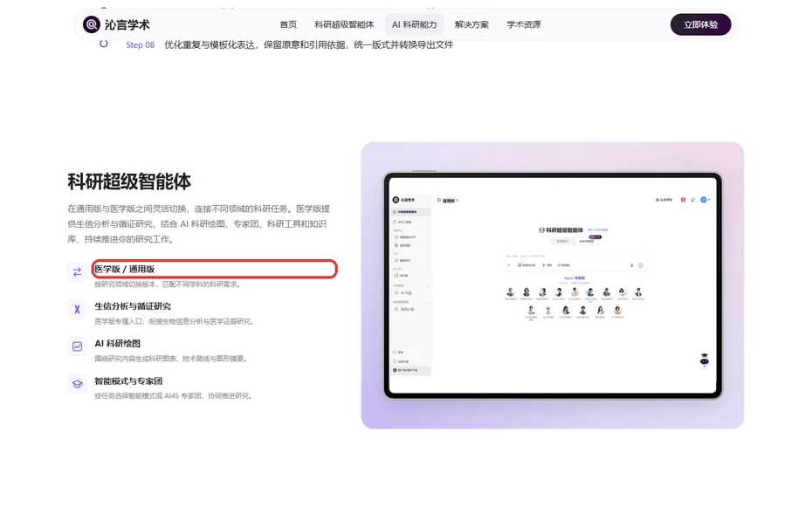Click the 立即体验 button

[700, 24]
